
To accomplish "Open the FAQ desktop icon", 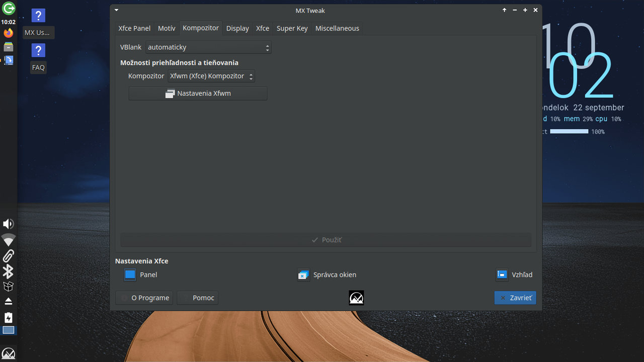I will tap(38, 58).
